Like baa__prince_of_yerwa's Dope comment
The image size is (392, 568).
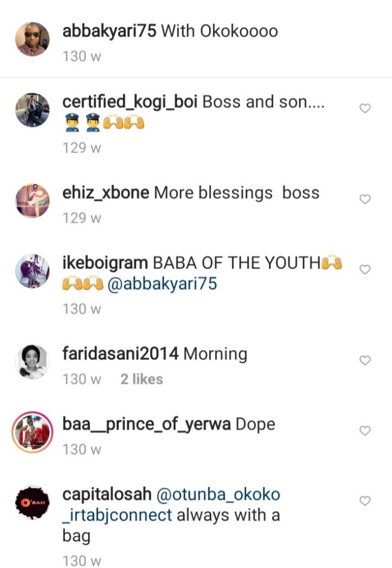[365, 430]
